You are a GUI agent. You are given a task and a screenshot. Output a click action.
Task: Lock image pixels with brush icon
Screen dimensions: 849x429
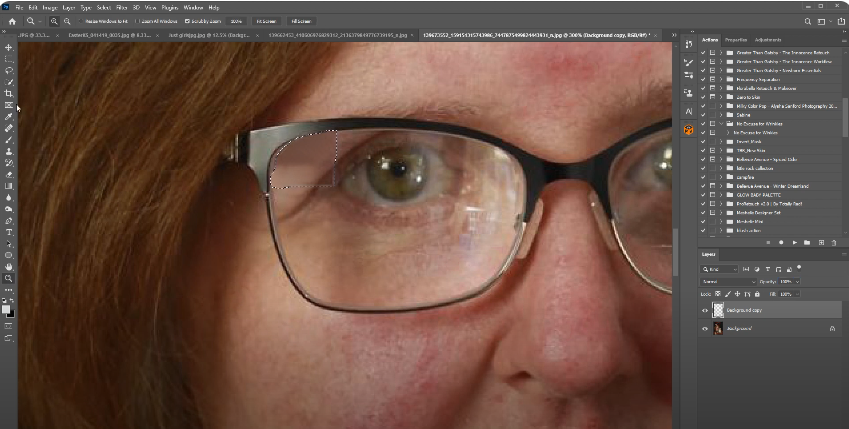tap(728, 294)
